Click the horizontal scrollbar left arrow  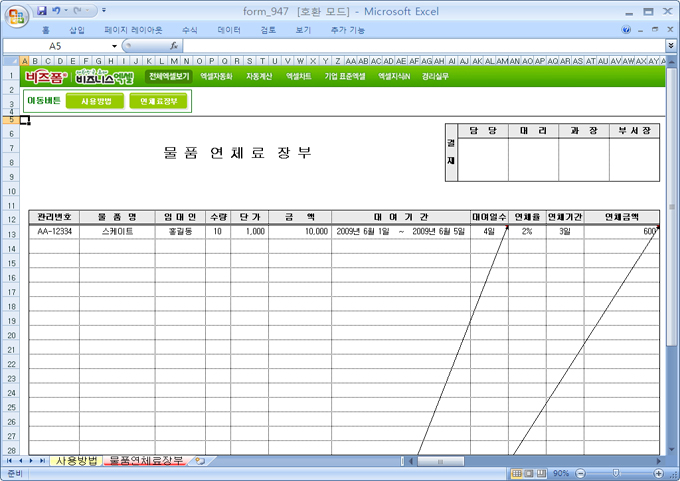[x=411, y=461]
